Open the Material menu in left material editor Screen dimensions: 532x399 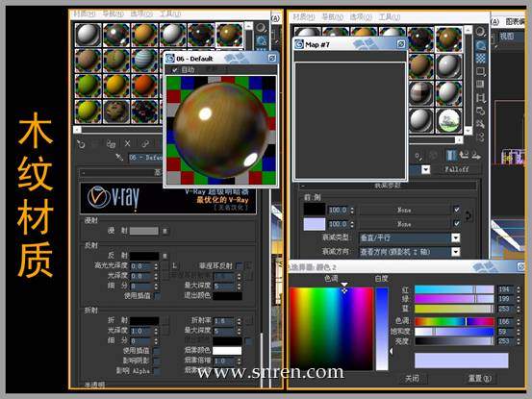point(85,13)
